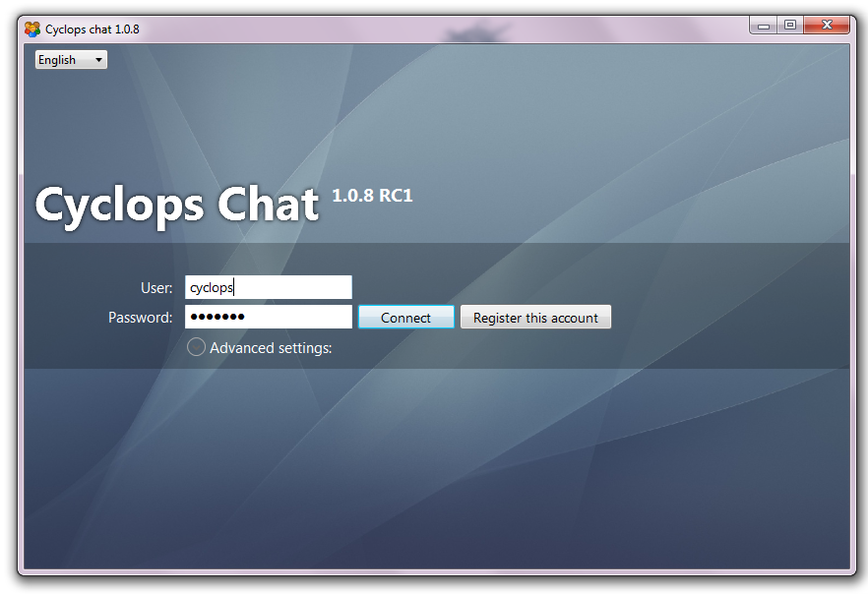Image resolution: width=868 pixels, height=594 pixels.
Task: Click the "Password:" label
Action: (140, 318)
